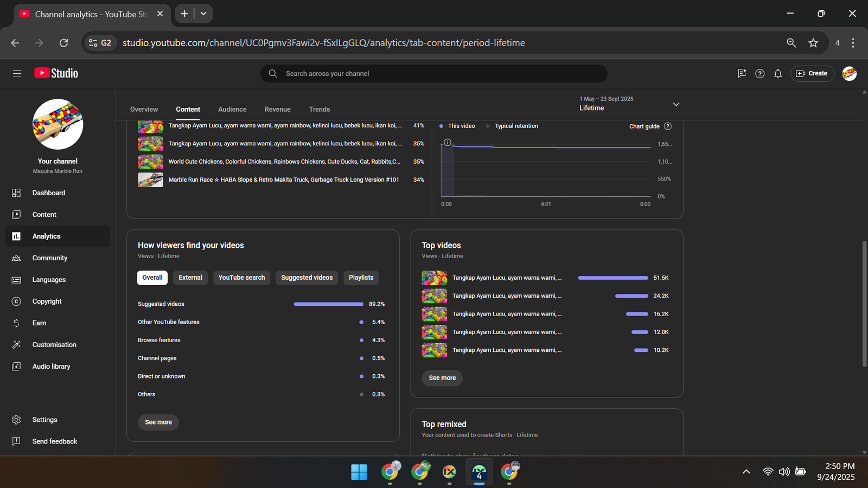This screenshot has width=868, height=488.
Task: Select the YouTube search filter chip
Action: click(x=241, y=278)
